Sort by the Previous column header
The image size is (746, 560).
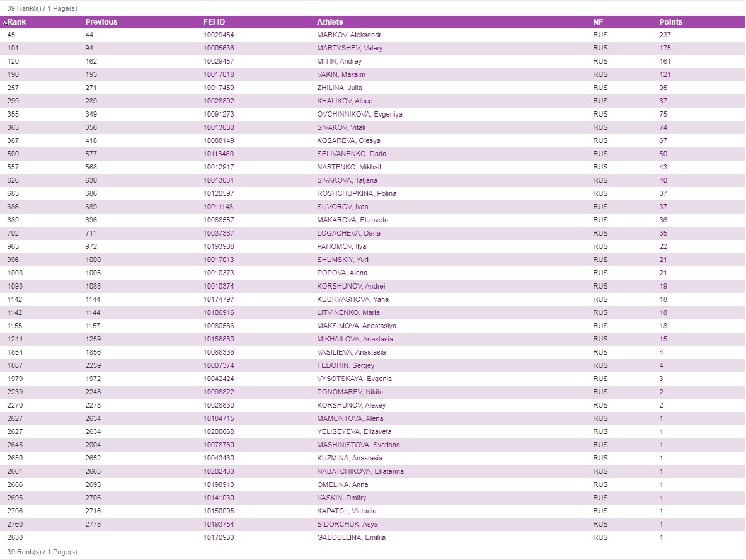pyautogui.click(x=101, y=22)
